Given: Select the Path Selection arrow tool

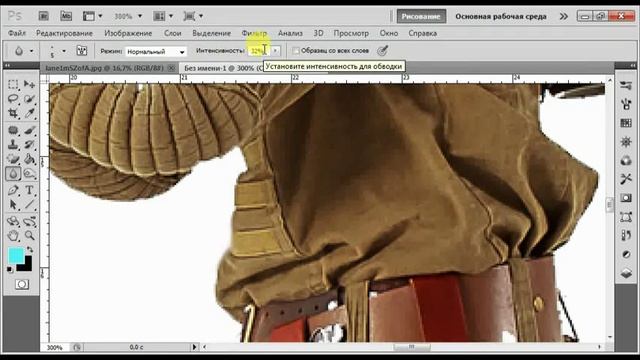Looking at the screenshot, I should pos(13,204).
